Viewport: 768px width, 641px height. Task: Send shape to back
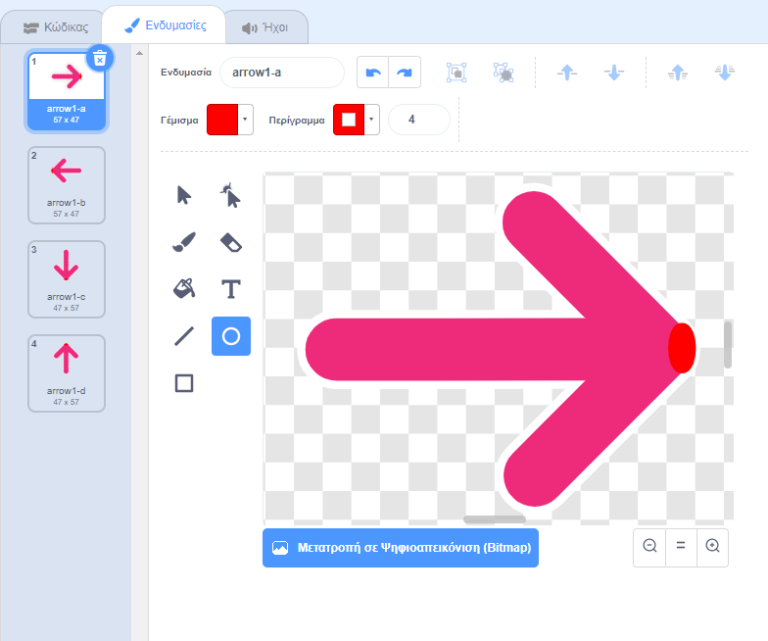pos(724,72)
